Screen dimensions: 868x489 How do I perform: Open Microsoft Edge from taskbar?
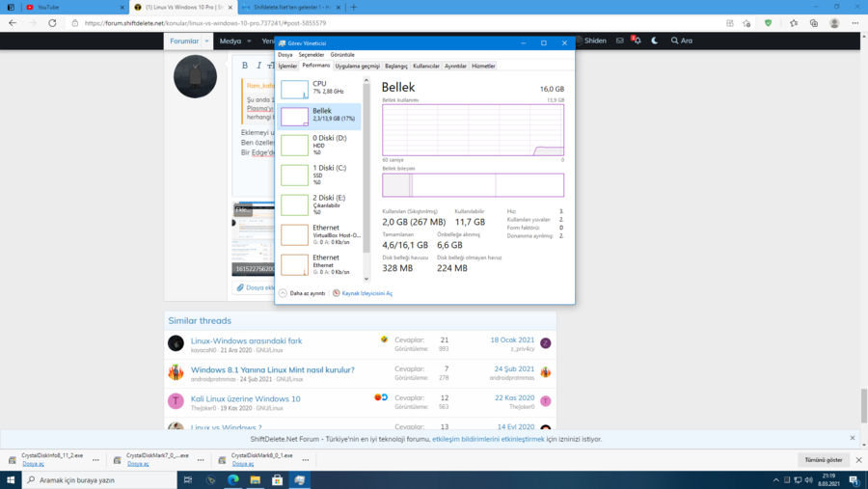click(x=233, y=479)
